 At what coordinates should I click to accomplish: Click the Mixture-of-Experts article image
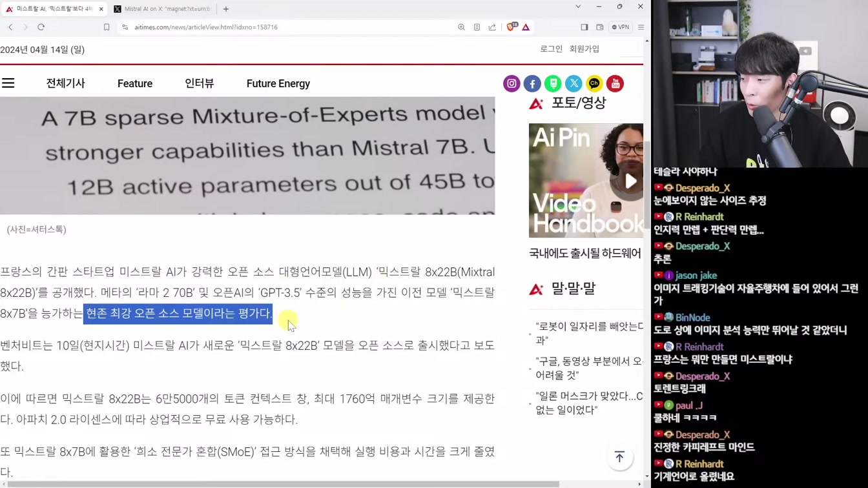pos(247,156)
